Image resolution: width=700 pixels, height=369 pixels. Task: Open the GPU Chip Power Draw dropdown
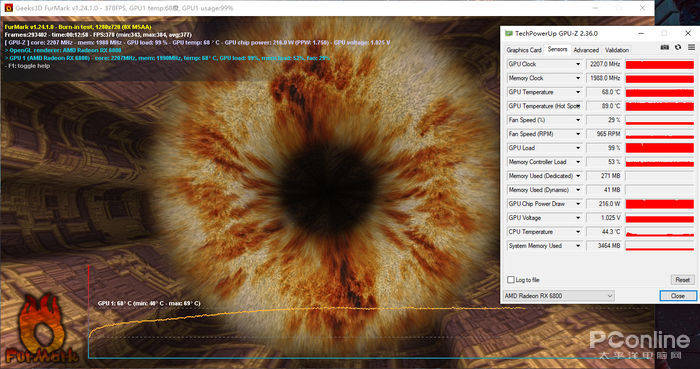[578, 204]
